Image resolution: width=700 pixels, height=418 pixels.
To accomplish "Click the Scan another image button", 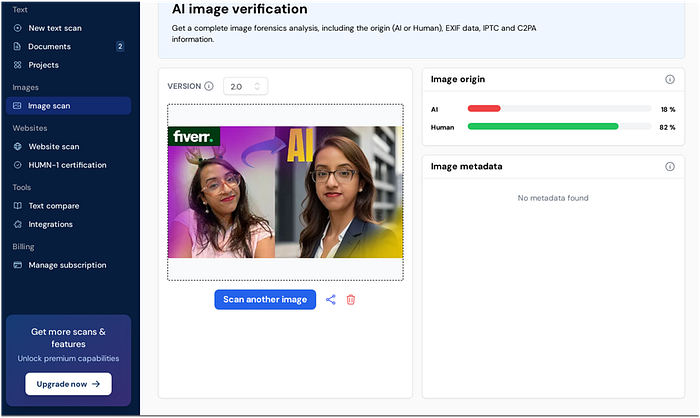I will [265, 299].
